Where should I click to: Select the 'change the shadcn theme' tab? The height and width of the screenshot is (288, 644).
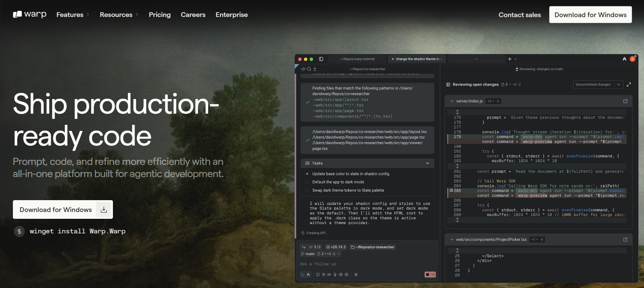click(x=417, y=59)
